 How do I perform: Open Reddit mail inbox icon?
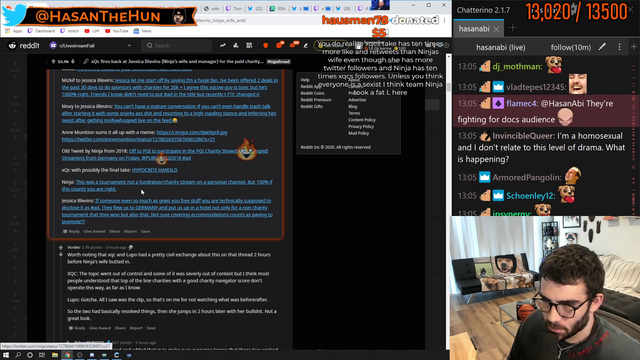(293, 45)
